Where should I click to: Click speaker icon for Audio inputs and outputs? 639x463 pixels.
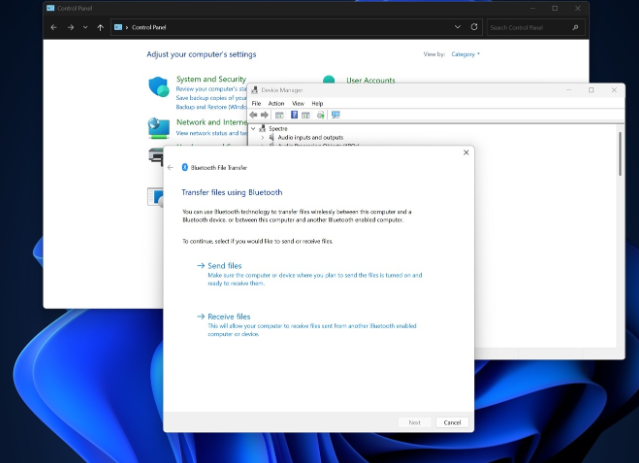pyautogui.click(x=271, y=137)
